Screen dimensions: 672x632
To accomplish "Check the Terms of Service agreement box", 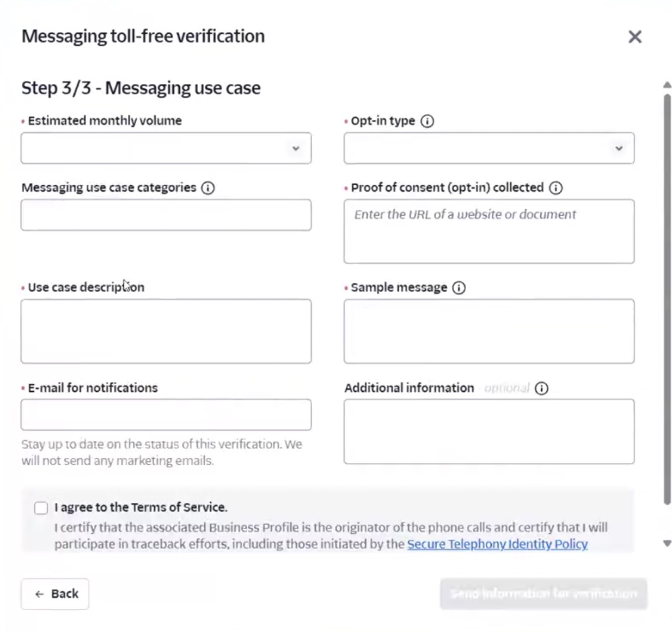I will pyautogui.click(x=41, y=508).
